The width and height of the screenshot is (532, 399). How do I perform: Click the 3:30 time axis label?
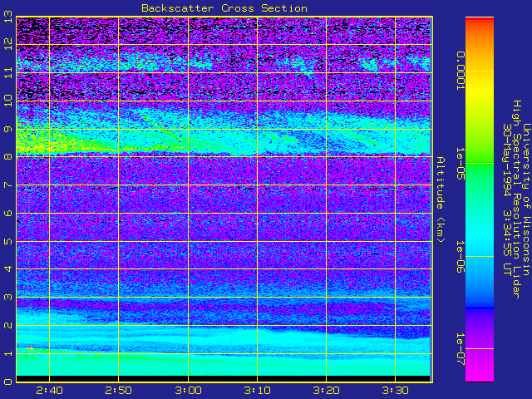[x=396, y=391]
